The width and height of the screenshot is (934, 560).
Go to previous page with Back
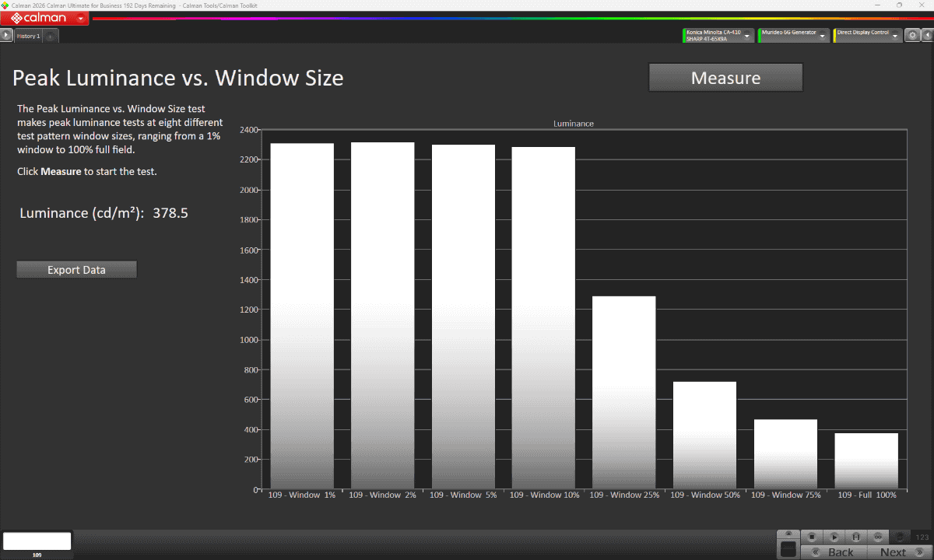[834, 552]
